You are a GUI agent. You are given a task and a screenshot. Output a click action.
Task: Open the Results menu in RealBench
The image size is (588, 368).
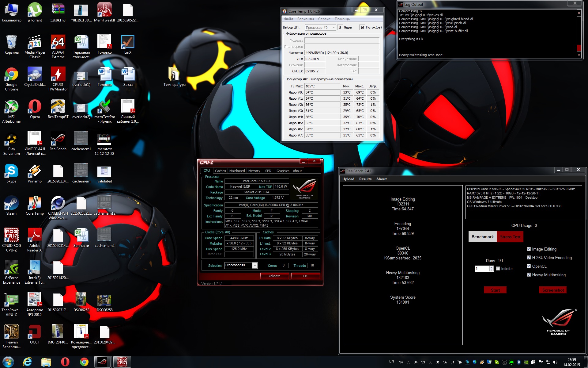click(x=365, y=179)
